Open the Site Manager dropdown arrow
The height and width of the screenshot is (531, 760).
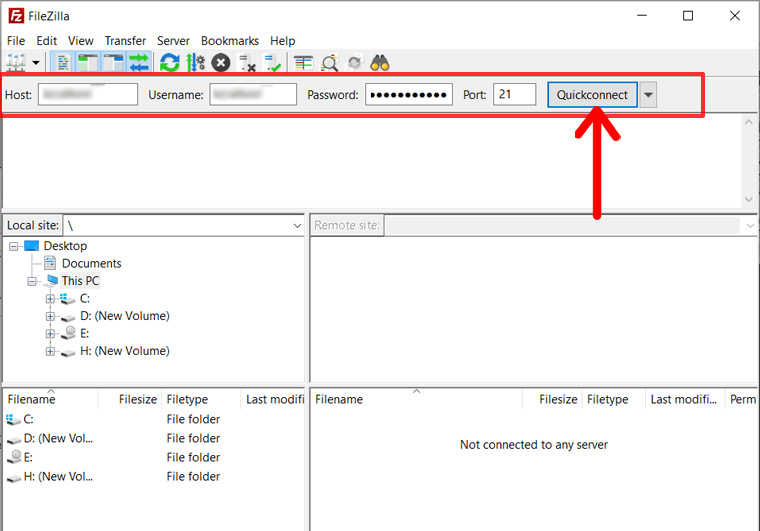36,62
